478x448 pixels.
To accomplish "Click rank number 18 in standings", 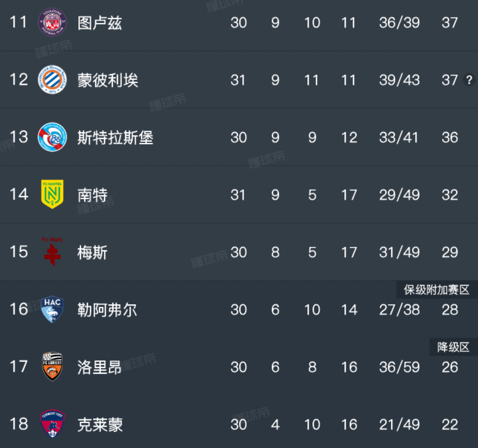I will pyautogui.click(x=19, y=424).
